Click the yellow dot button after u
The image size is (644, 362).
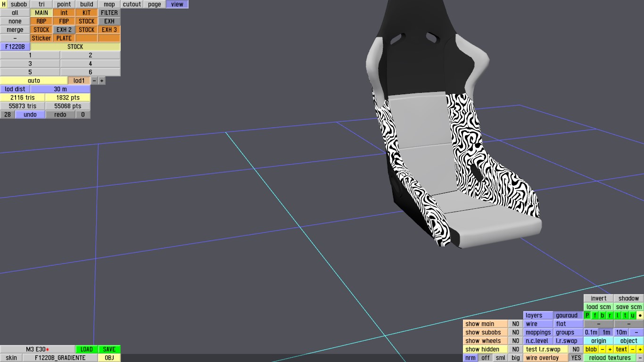(x=640, y=315)
